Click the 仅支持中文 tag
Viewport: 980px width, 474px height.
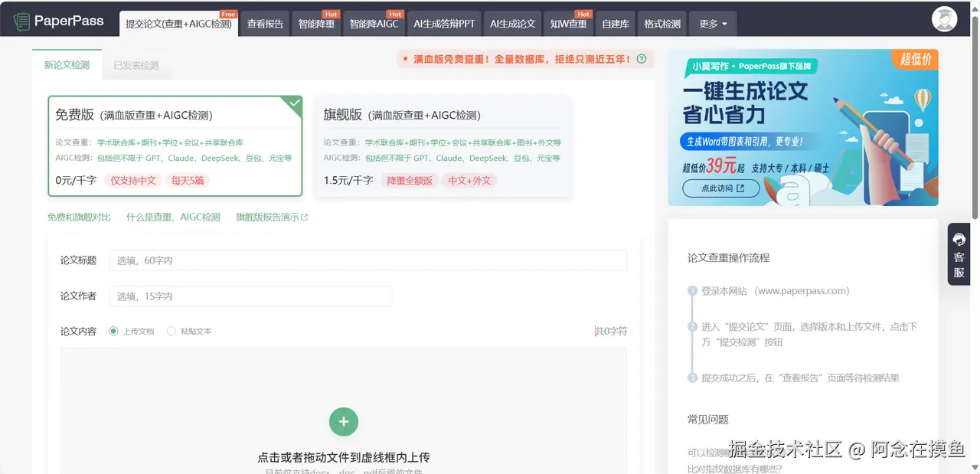133,181
